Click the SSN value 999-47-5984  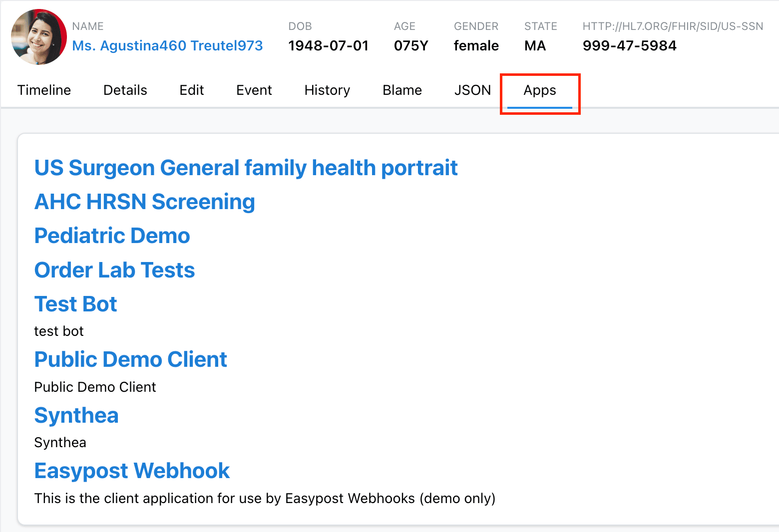(x=629, y=45)
